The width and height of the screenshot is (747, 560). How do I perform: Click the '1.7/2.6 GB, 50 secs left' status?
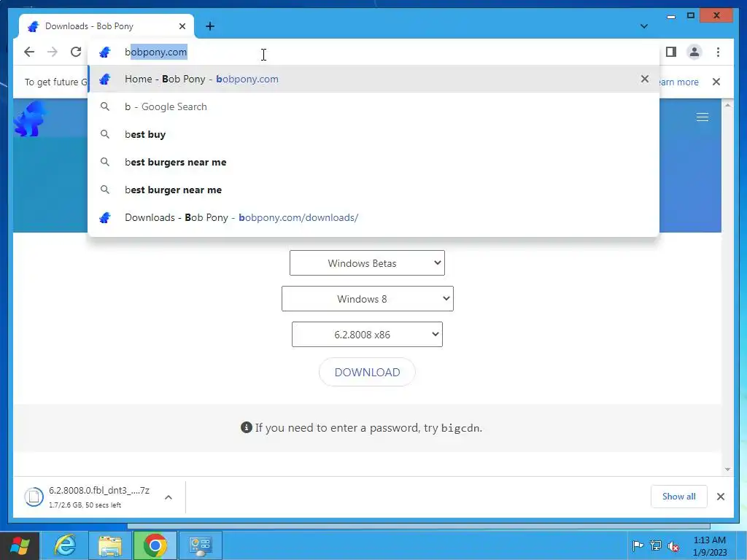tap(85, 505)
